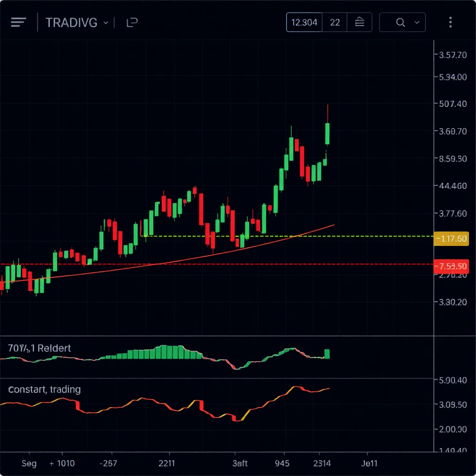This screenshot has width=476, height=476.
Task: Select the 22 interval button
Action: [x=335, y=22]
